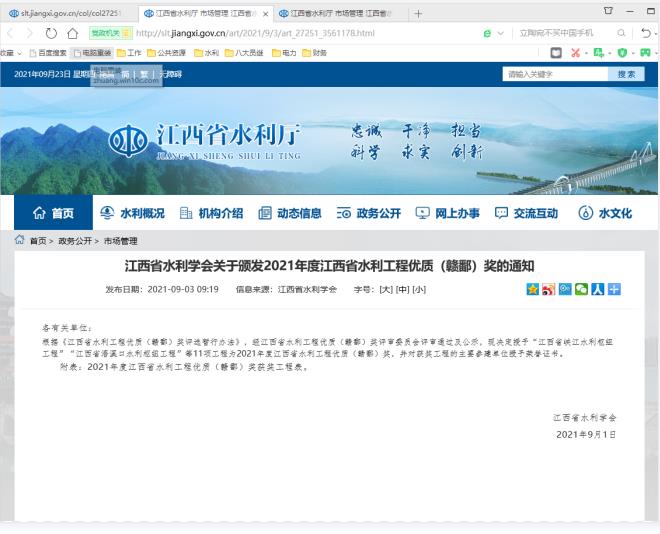Click the 搜索 search button
Screen dimensions: 660x534
(626, 74)
